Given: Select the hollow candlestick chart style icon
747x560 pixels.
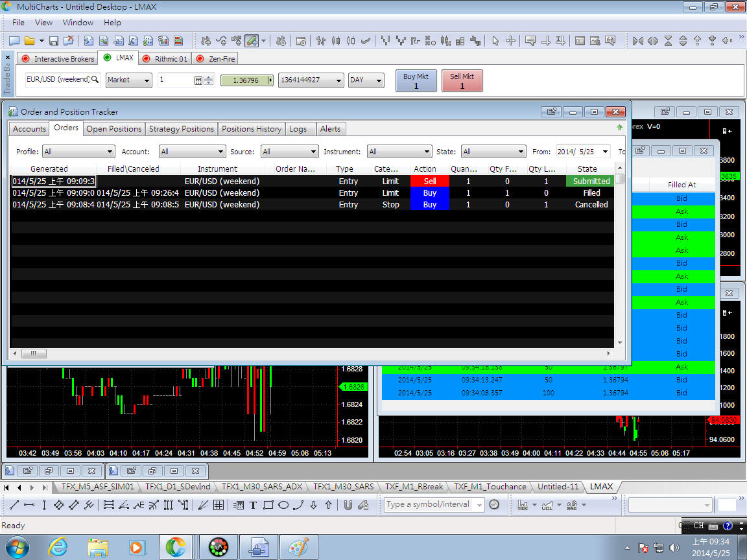Looking at the screenshot, I should pyautogui.click(x=351, y=41).
